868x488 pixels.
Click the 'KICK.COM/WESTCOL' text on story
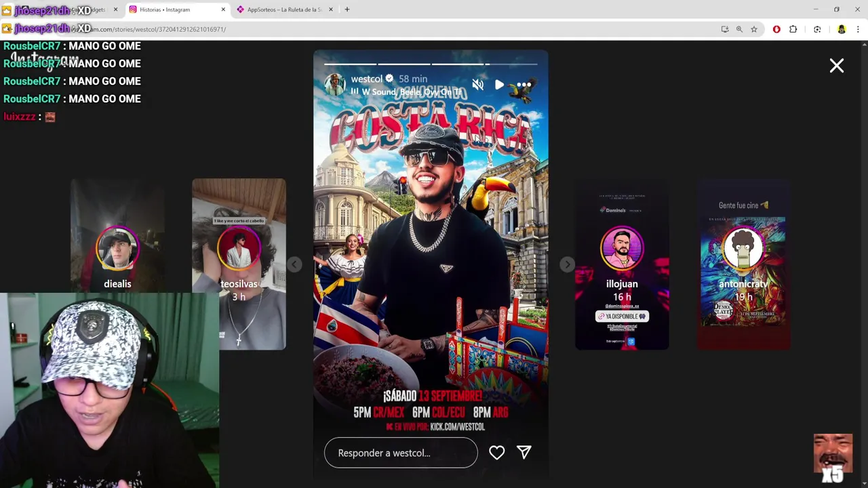point(458,427)
